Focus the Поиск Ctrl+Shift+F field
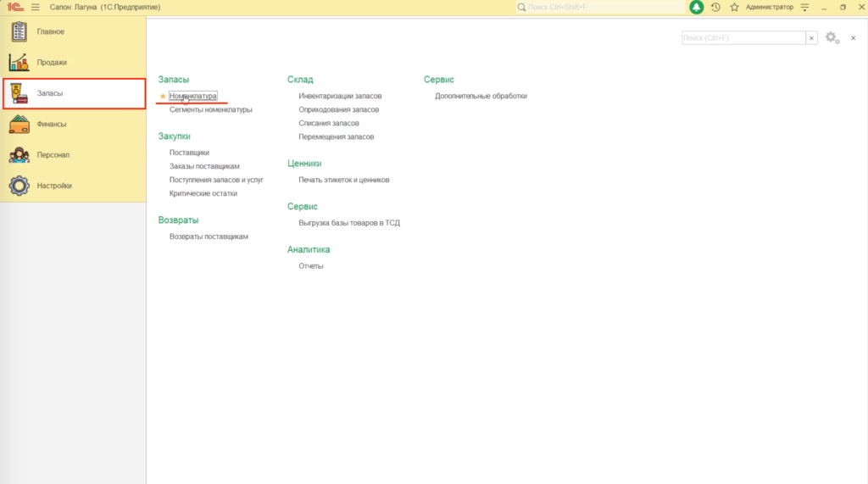 [x=605, y=7]
